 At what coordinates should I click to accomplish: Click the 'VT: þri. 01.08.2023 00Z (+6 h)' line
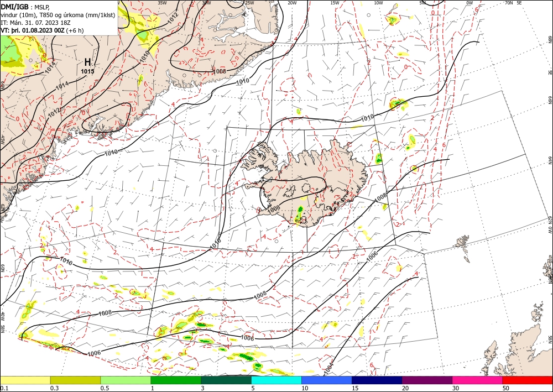(x=43, y=30)
